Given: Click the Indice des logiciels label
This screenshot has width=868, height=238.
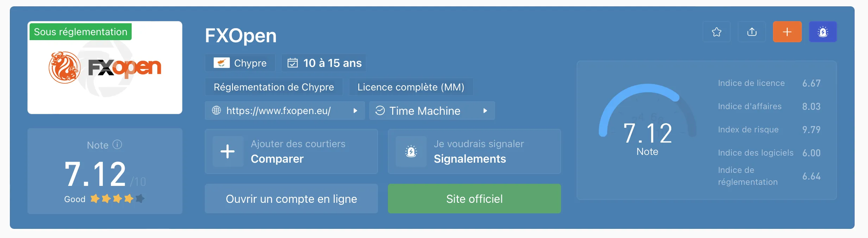Looking at the screenshot, I should [756, 153].
